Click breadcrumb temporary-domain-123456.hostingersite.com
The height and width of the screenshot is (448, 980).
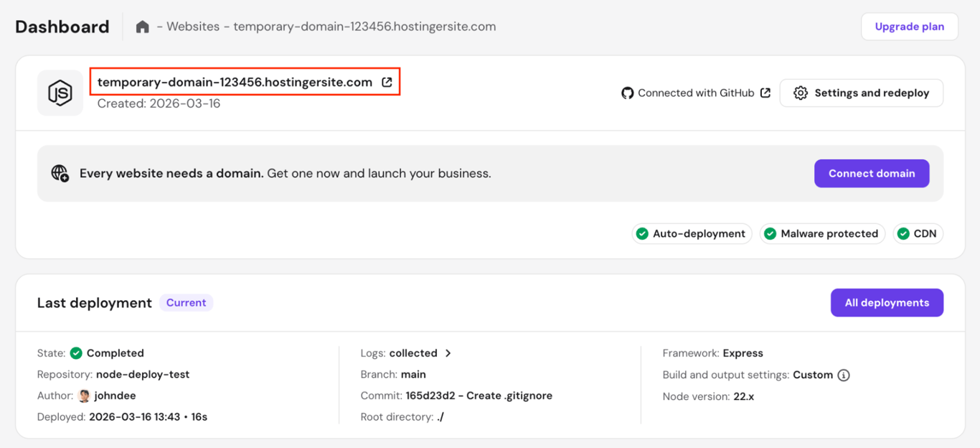364,27
